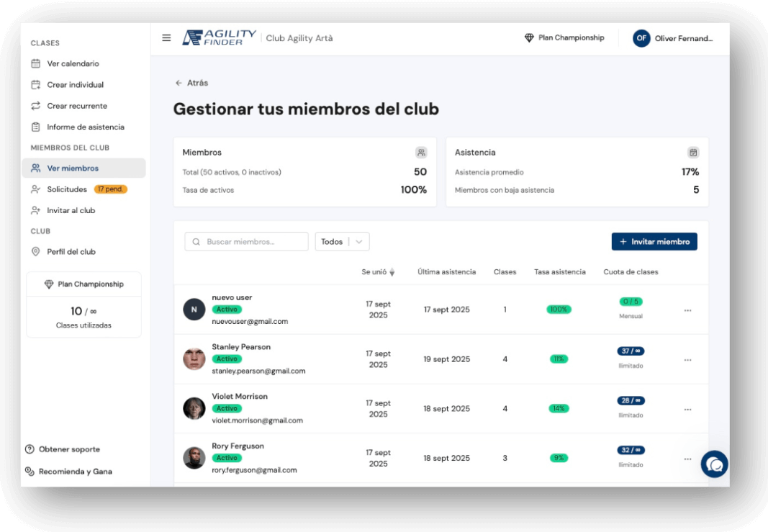Open Informe de asistencia
This screenshot has height=532, width=768.
(x=83, y=127)
